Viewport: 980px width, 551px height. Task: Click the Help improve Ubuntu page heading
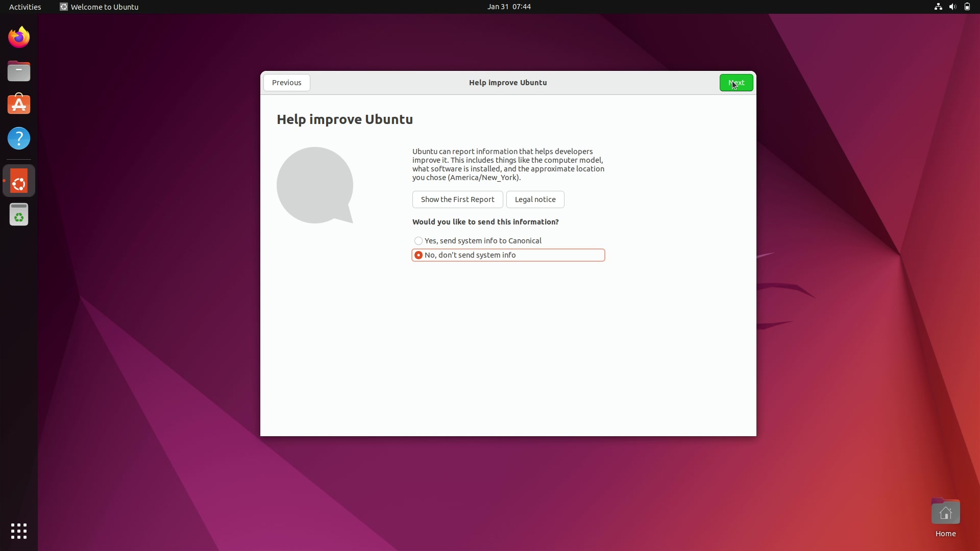(x=345, y=119)
